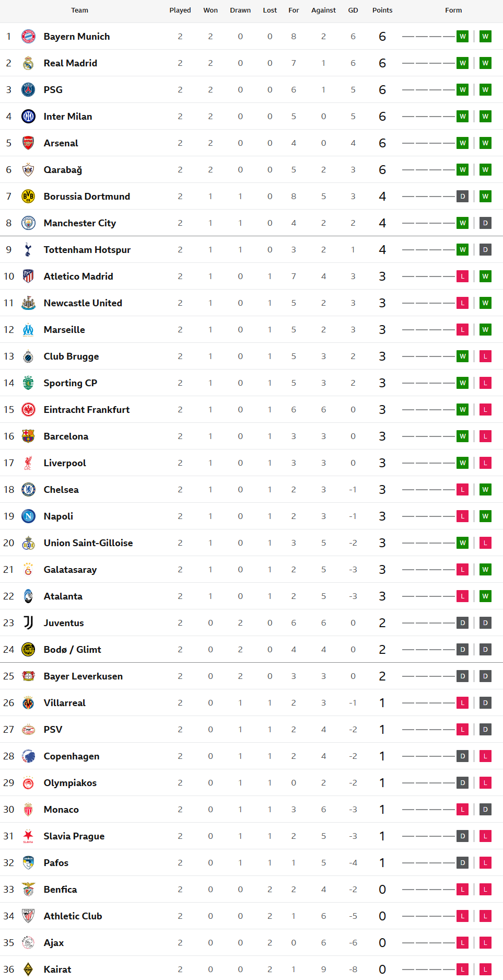Click the GD column header
The width and height of the screenshot is (503, 980).
coord(353,10)
